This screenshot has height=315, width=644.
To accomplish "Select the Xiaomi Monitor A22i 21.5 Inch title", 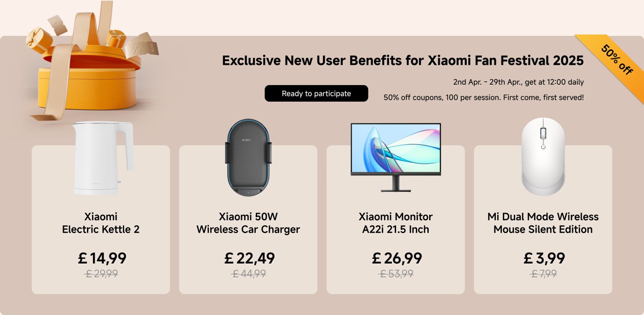I will [396, 223].
